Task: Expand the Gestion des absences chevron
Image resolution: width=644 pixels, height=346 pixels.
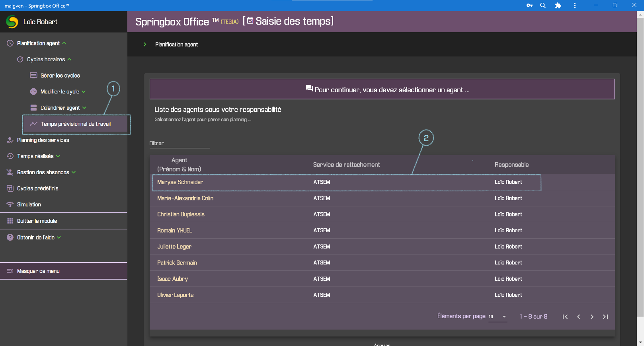Action: click(74, 172)
